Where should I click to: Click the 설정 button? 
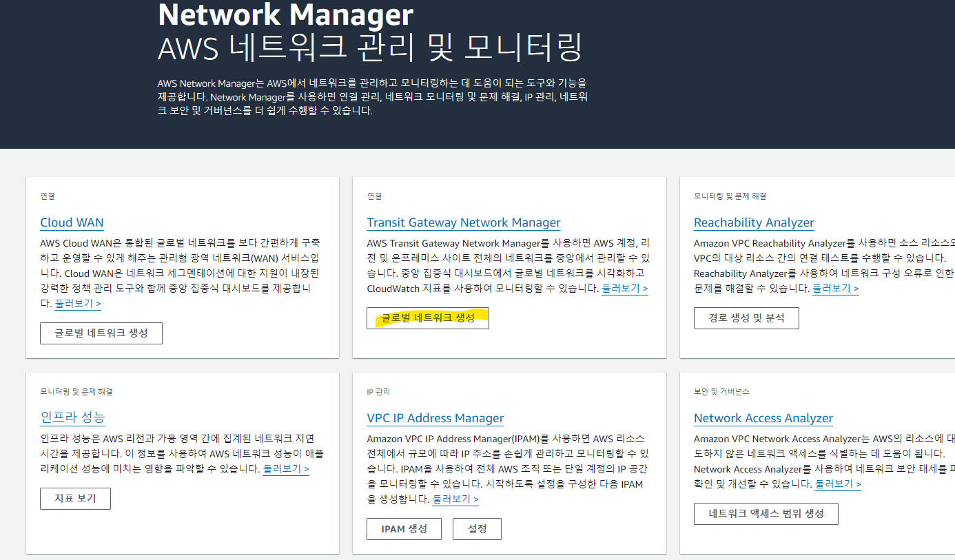pyautogui.click(x=477, y=528)
